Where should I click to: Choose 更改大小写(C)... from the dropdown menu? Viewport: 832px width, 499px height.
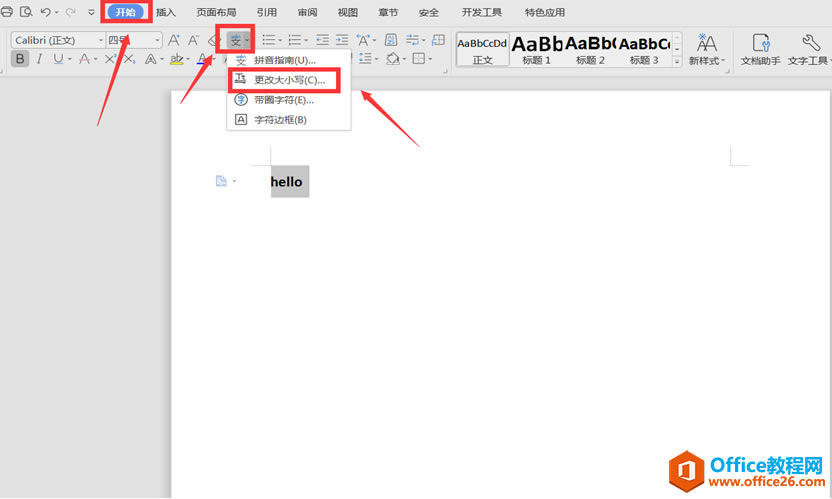click(289, 80)
